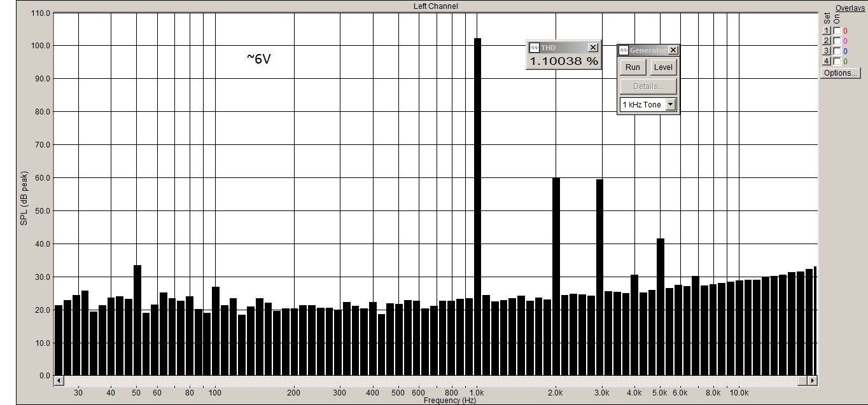
Task: Click the 1.0k frequency axis label
Action: 477,393
